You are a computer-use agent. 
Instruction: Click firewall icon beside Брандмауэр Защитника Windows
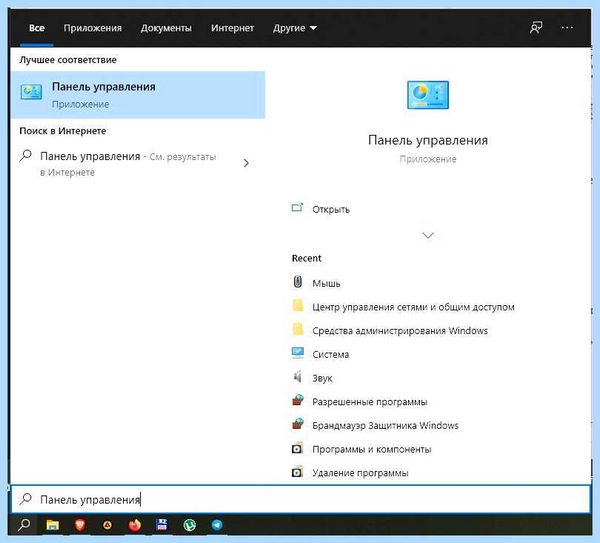point(298,424)
